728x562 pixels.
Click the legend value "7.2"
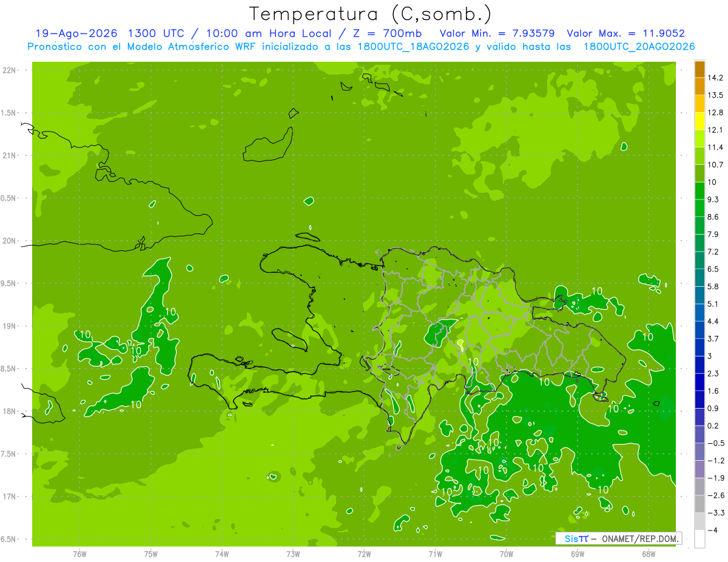tap(713, 252)
